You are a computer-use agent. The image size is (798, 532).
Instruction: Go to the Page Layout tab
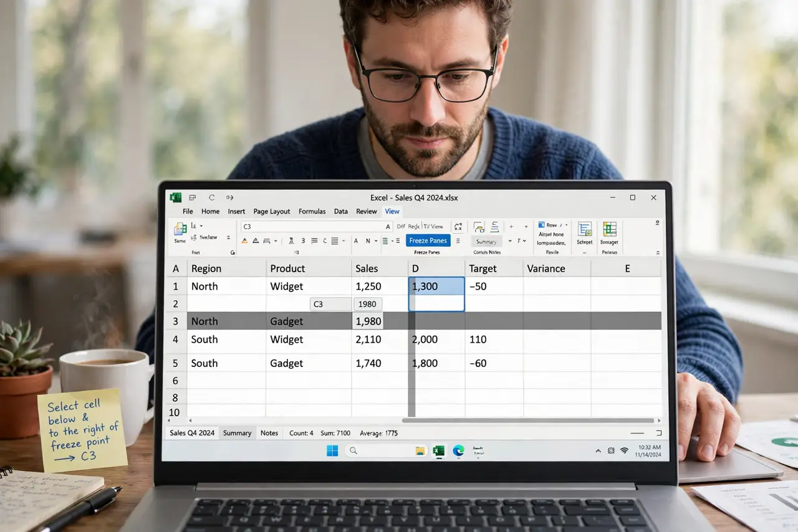click(272, 211)
